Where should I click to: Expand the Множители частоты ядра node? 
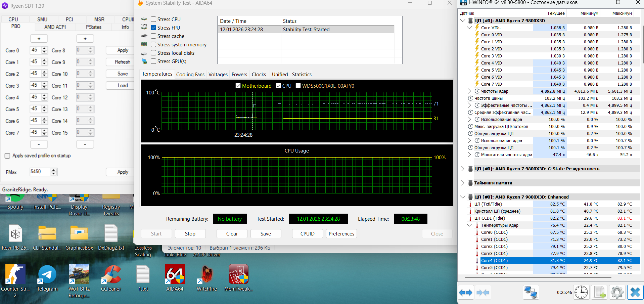470,155
